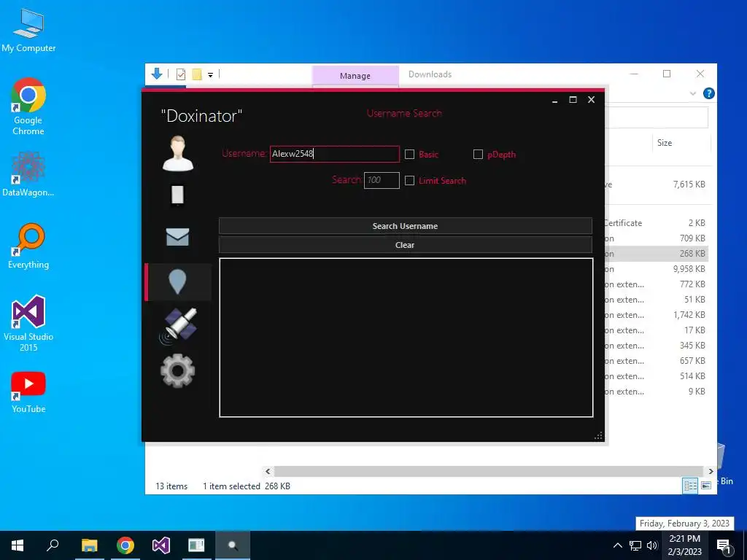Click the Properties checkmark icon in Explorer toolbar
The height and width of the screenshot is (560, 747).
(181, 74)
